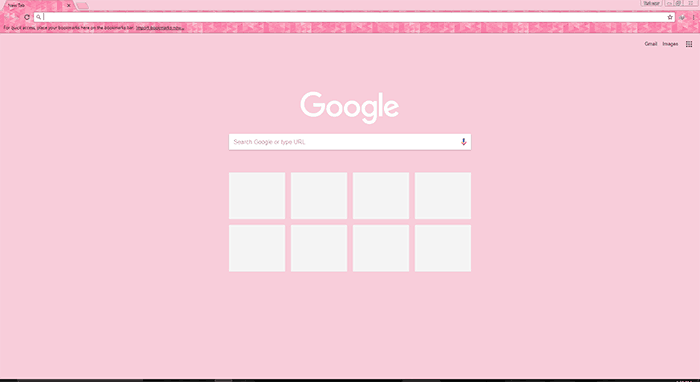Open the fourth tile in the bottom row

click(x=443, y=248)
